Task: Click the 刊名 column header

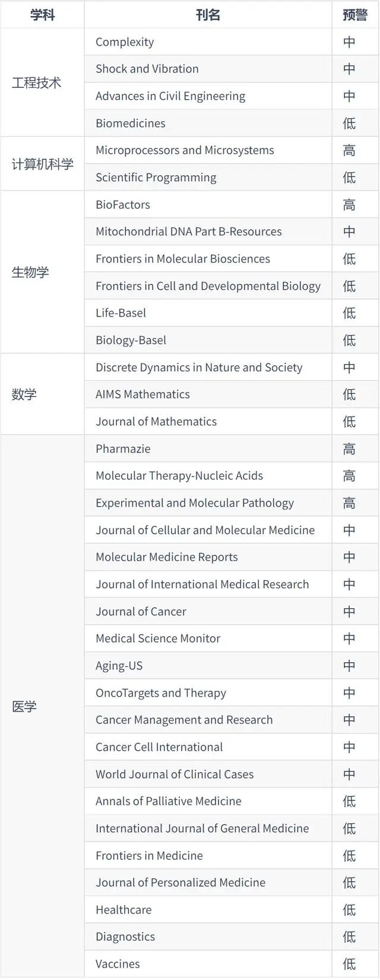Action: (x=208, y=15)
